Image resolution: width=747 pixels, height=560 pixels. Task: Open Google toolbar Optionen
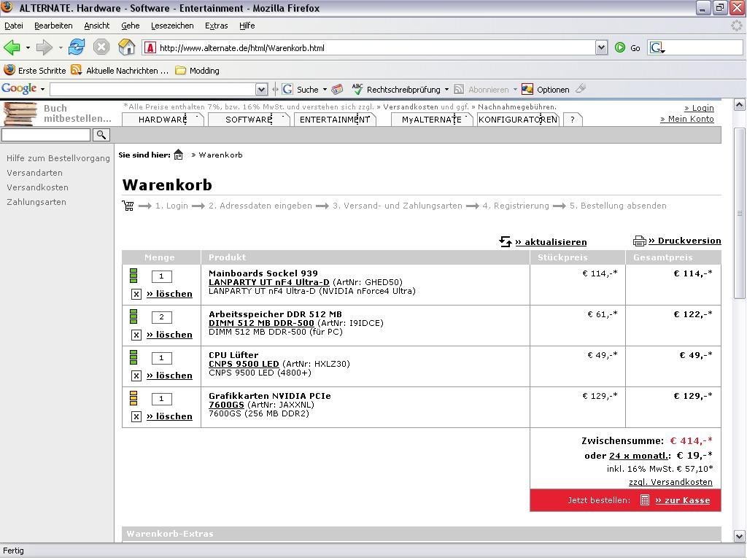pos(546,90)
